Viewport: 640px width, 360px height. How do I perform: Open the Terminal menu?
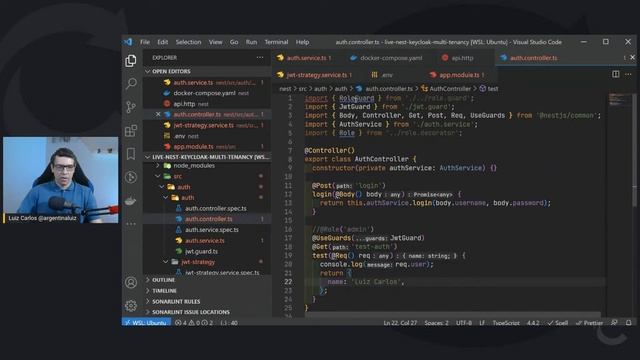[x=276, y=42]
